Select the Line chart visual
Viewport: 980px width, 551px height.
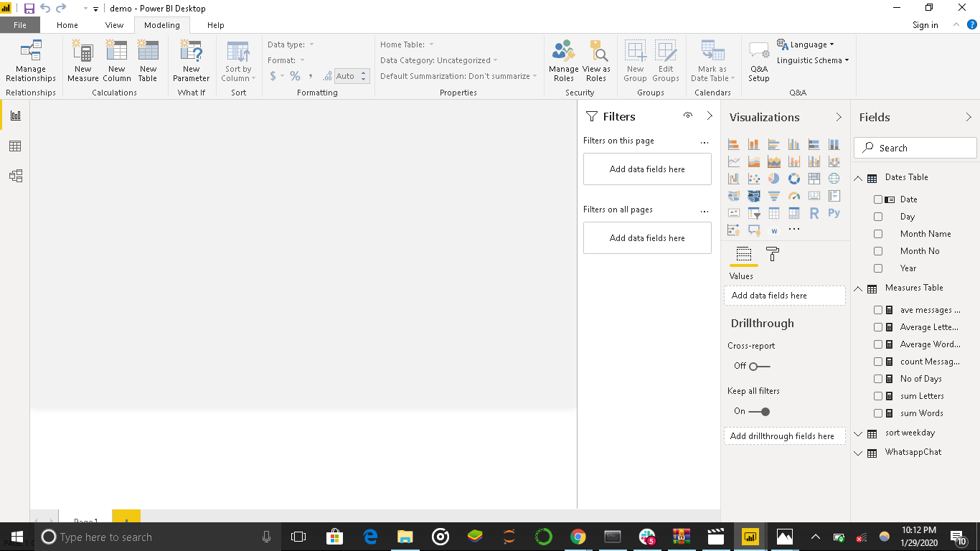[x=733, y=161]
